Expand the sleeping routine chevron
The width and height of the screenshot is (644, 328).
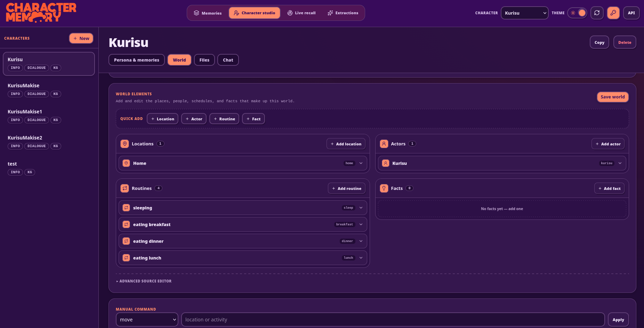[361, 208]
